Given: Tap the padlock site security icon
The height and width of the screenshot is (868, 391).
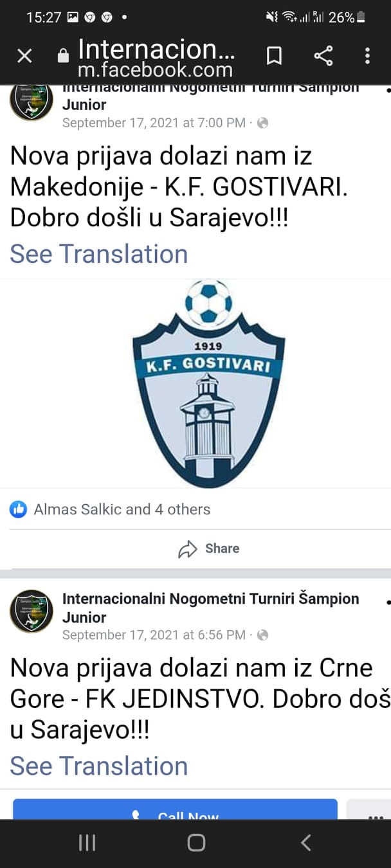Looking at the screenshot, I should tap(63, 56).
